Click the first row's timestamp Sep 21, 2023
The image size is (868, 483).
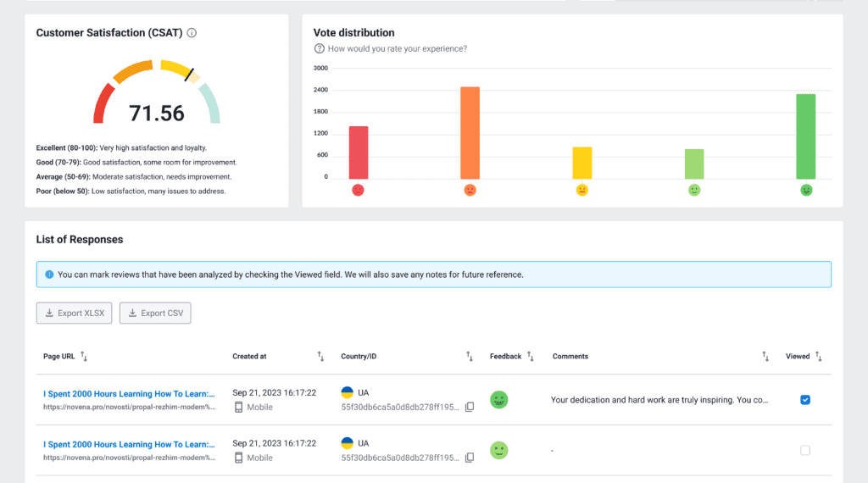pyautogui.click(x=274, y=393)
